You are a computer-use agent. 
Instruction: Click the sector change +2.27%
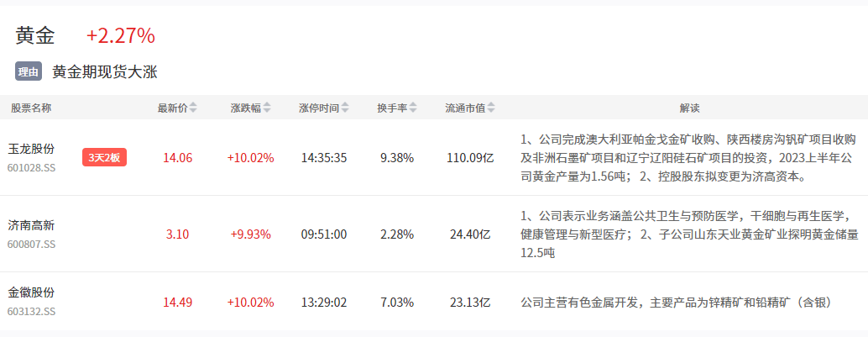point(121,35)
